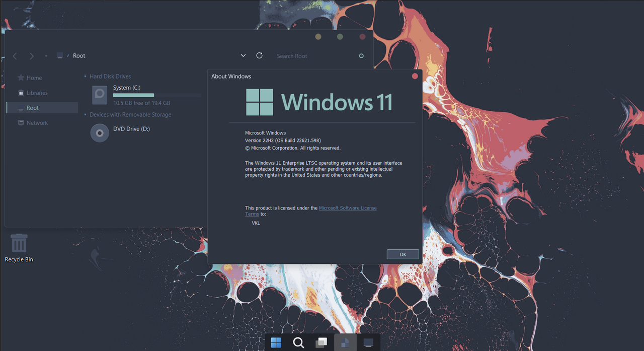This screenshot has width=644, height=351.
Task: Click the active About Windows taskbar icon
Action: click(x=345, y=342)
